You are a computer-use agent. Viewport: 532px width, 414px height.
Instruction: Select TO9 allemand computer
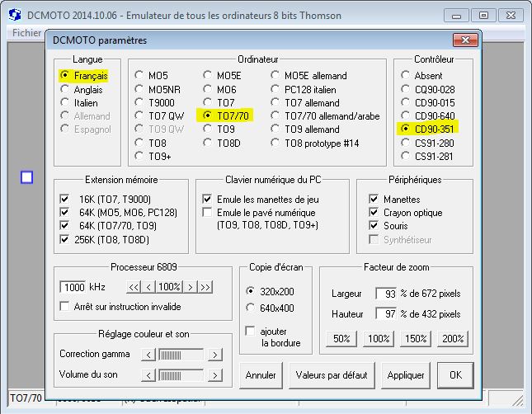tap(305, 129)
